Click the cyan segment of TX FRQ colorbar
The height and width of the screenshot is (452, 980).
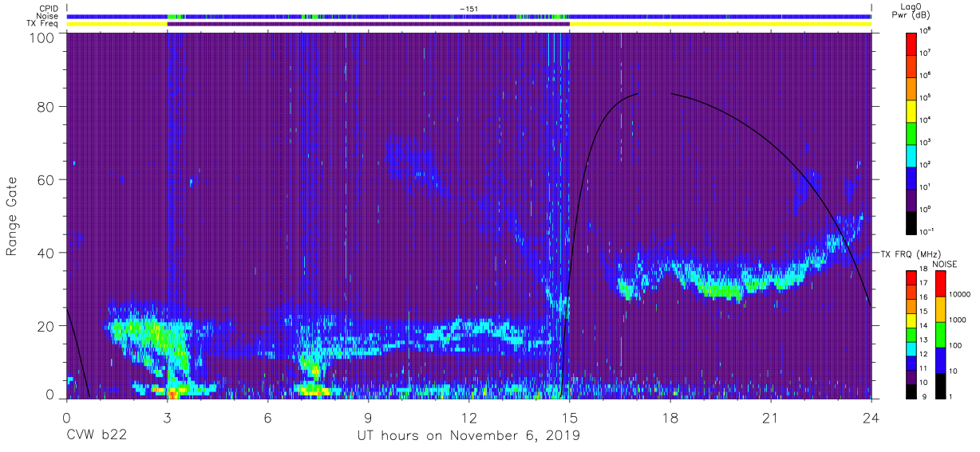pyautogui.click(x=912, y=348)
